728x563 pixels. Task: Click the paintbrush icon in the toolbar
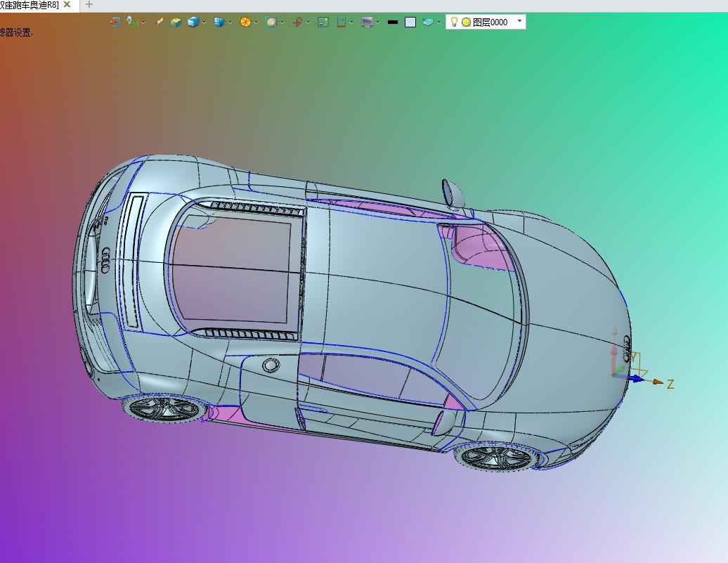pyautogui.click(x=159, y=22)
